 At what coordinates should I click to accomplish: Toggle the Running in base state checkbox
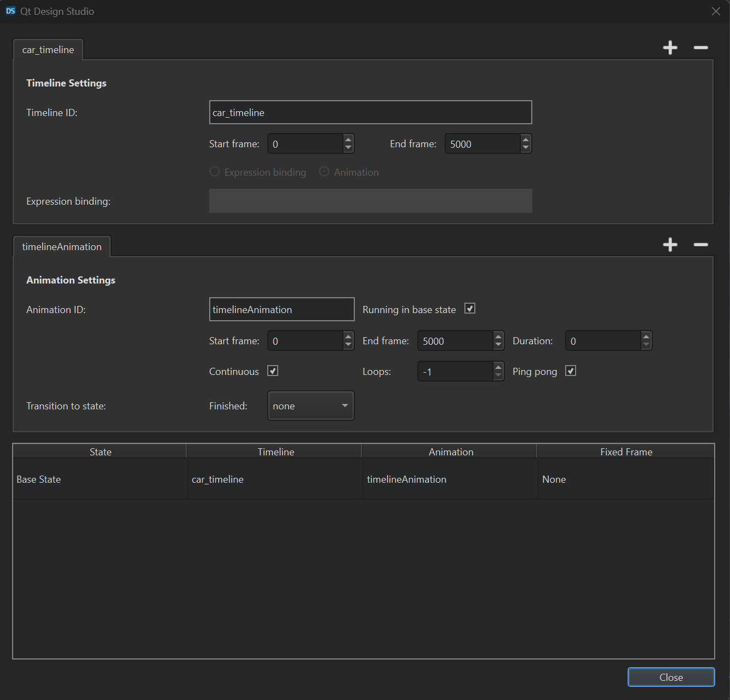click(470, 309)
